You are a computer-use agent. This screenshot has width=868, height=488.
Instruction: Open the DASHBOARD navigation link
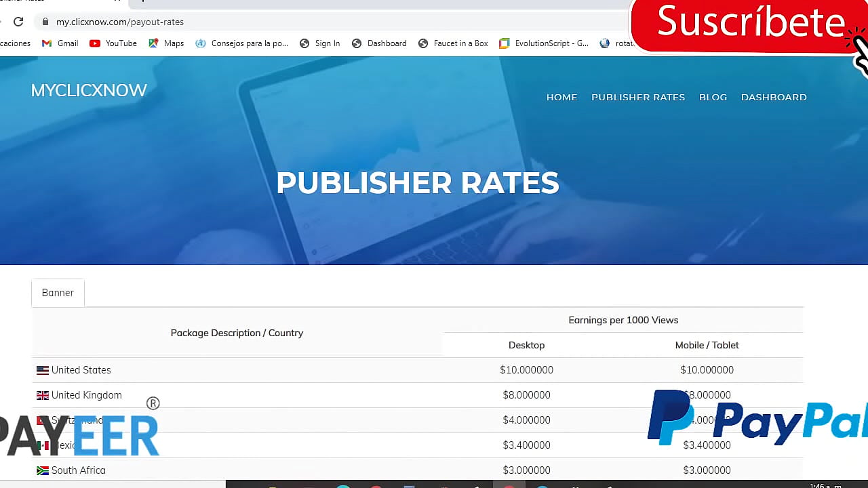(x=774, y=97)
